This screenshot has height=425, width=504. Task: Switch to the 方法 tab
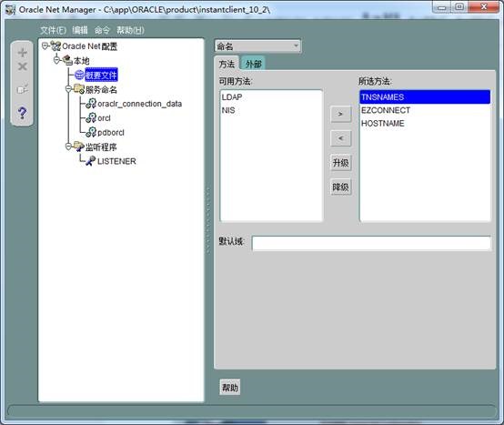coord(227,64)
